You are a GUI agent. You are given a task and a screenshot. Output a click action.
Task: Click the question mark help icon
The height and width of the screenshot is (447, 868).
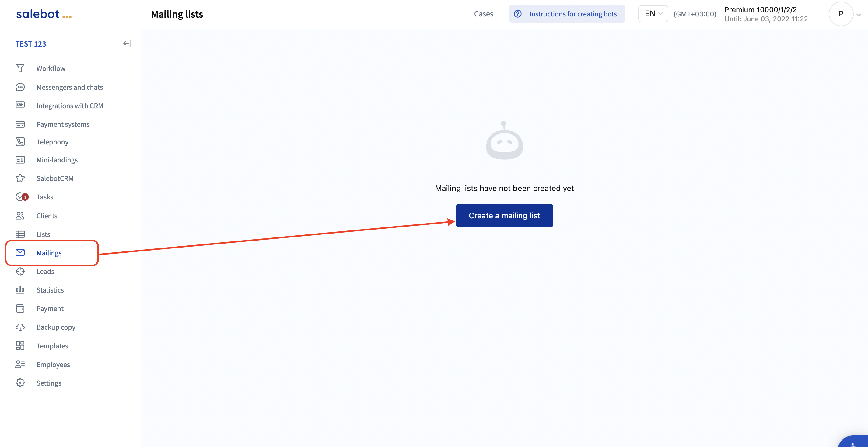coord(518,14)
